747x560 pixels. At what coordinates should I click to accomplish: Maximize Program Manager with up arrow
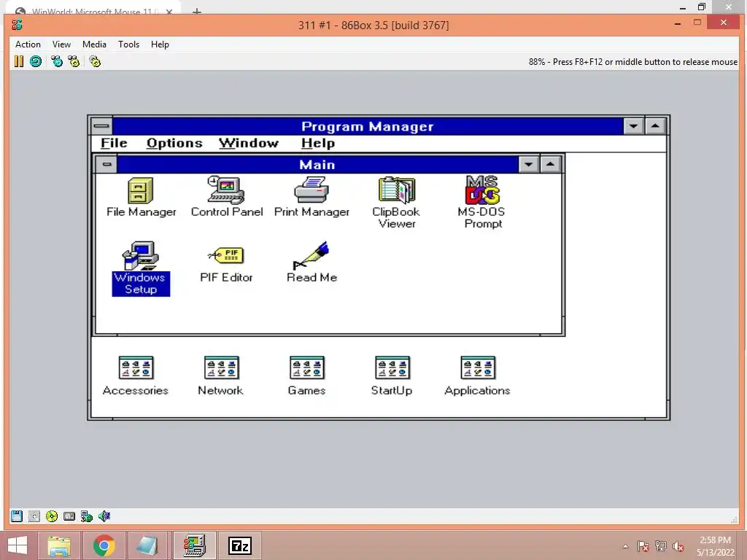pyautogui.click(x=655, y=126)
